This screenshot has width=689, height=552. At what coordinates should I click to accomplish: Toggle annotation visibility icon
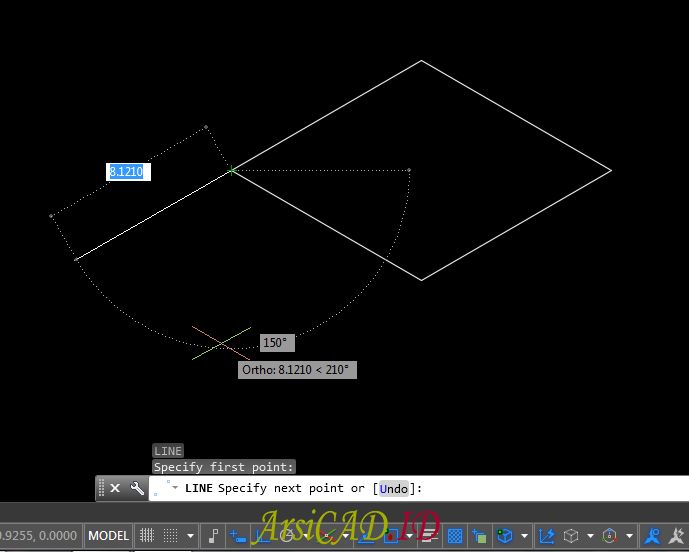click(652, 536)
